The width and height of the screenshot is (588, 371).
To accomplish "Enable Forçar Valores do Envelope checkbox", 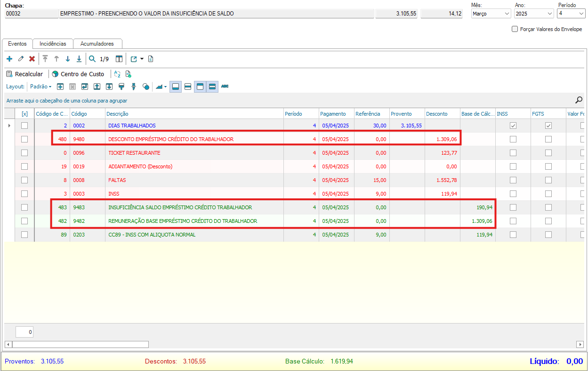I will coord(515,29).
